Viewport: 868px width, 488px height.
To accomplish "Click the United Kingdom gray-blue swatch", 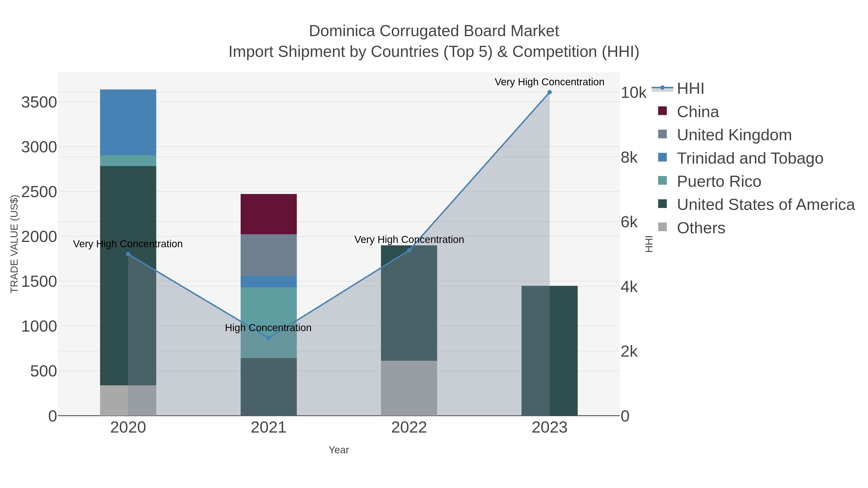I will (x=663, y=134).
